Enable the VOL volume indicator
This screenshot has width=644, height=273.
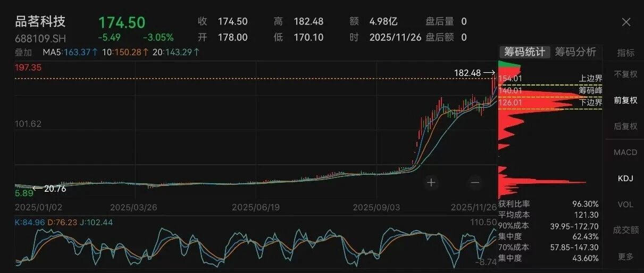625,204
